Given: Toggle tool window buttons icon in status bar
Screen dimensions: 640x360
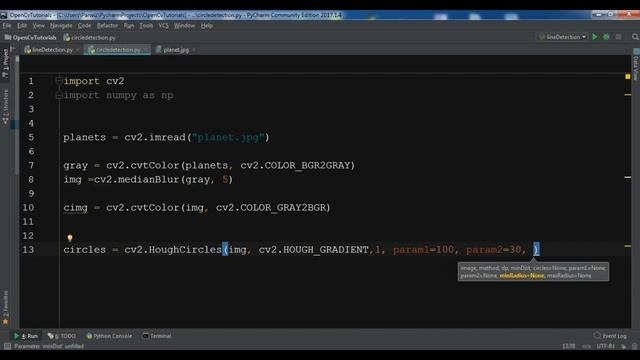Looking at the screenshot, I should [x=7, y=346].
